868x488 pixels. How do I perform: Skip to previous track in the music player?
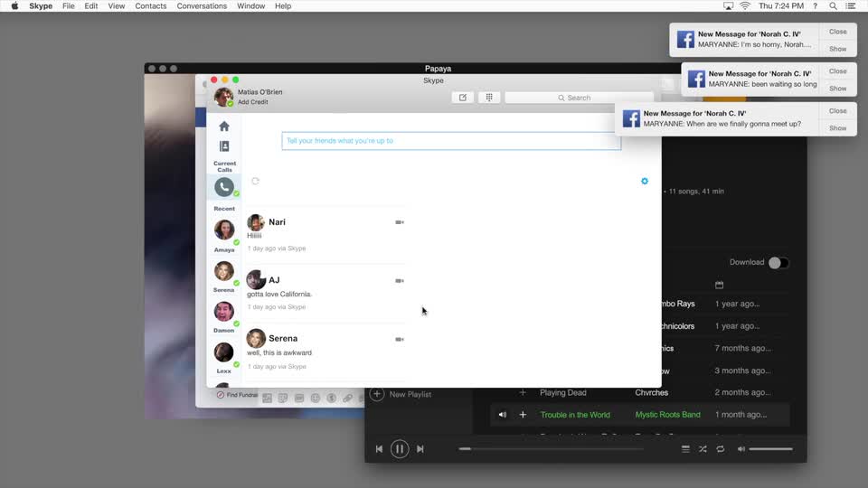(379, 449)
